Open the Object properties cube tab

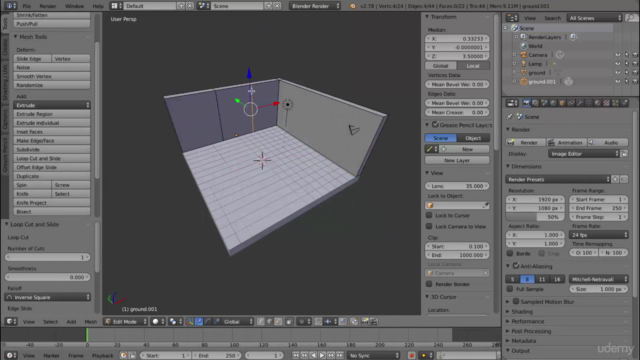pyautogui.click(x=562, y=103)
